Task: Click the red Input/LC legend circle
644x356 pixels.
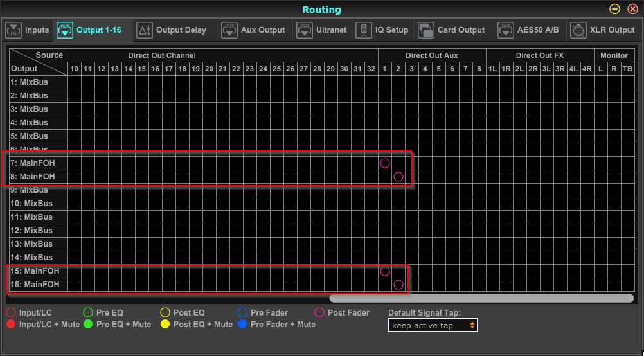Action: point(11,313)
